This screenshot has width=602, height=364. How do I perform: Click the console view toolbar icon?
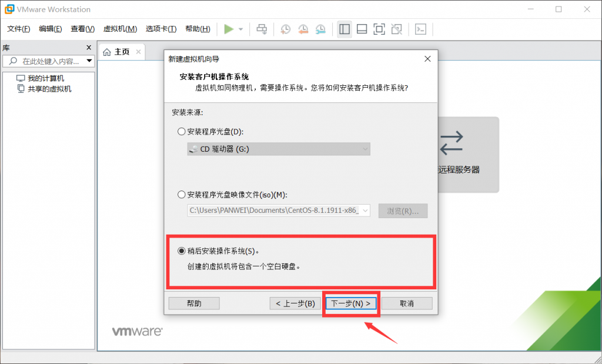421,29
